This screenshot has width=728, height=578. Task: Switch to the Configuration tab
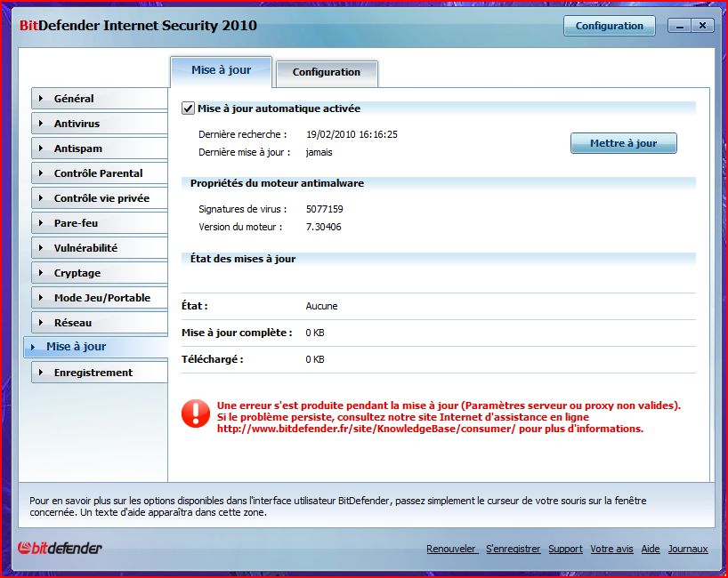(x=327, y=72)
